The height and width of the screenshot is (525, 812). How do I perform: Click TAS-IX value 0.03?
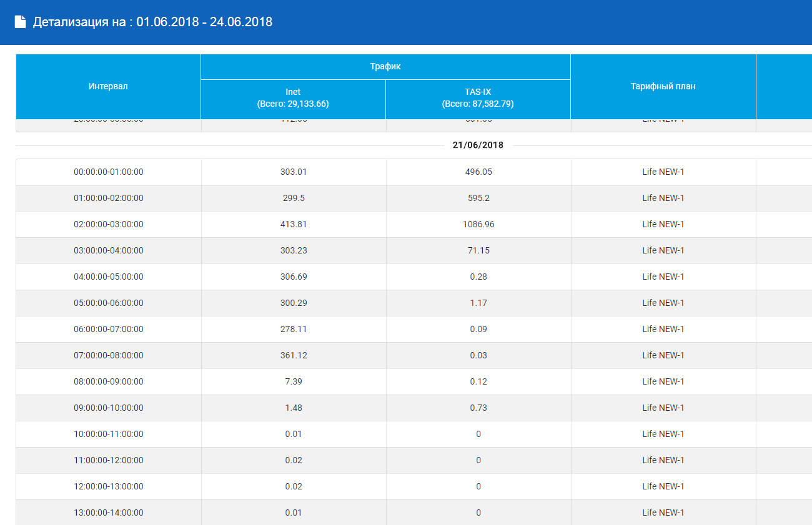(x=478, y=355)
